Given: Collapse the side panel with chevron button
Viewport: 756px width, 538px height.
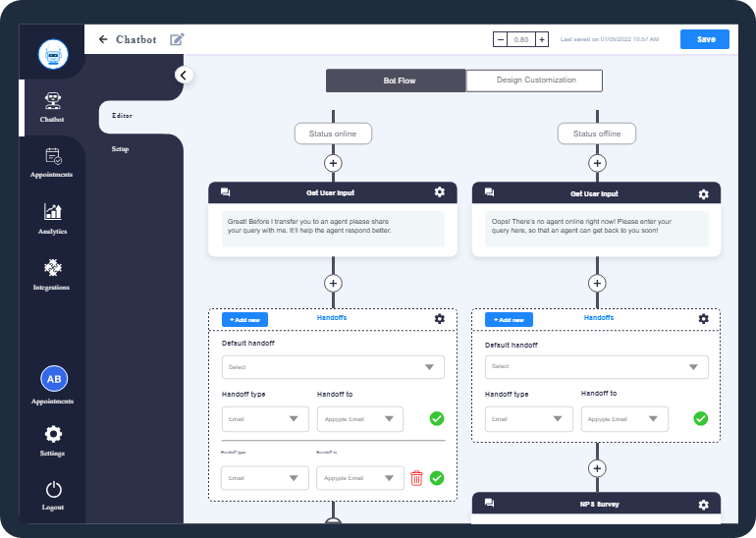Looking at the screenshot, I should coord(184,76).
